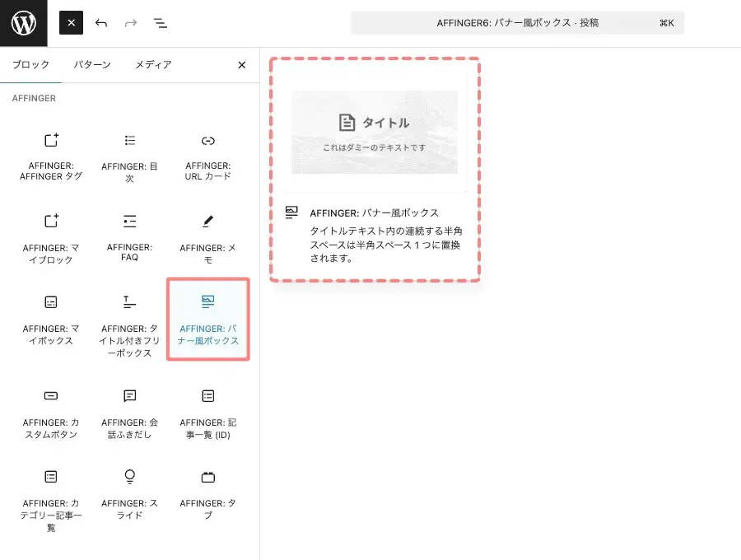Insert AFFINGER タブ block
The height and width of the screenshot is (560, 741).
click(x=208, y=494)
